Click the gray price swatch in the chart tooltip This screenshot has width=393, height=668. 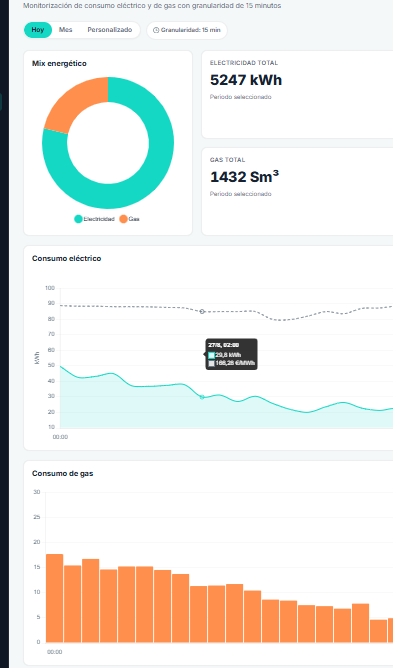click(211, 363)
